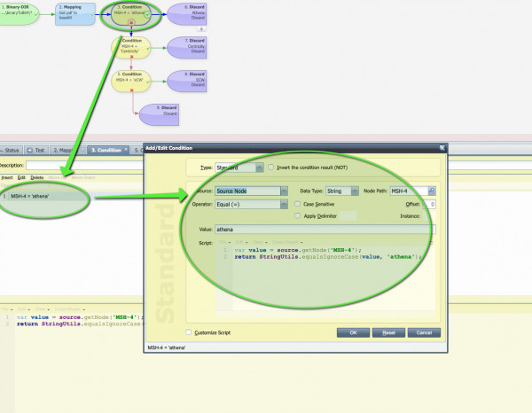This screenshot has width=532, height=413.
Task: Click the Node Path browse magnifier icon
Action: click(x=432, y=191)
